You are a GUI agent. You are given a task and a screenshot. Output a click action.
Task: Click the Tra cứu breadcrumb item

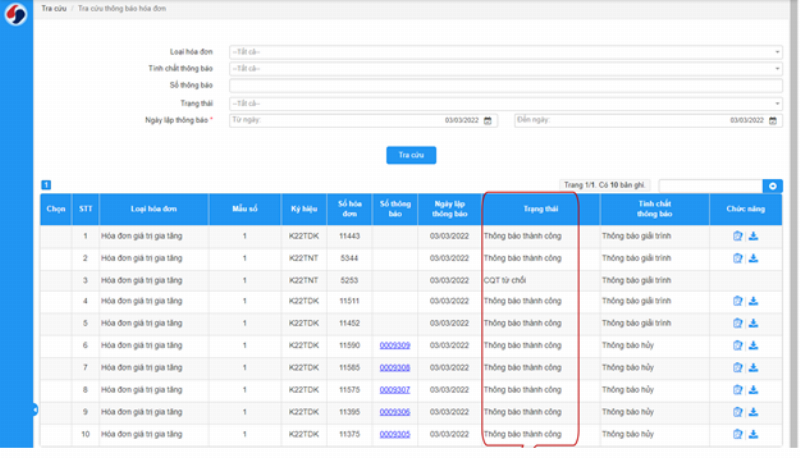click(x=54, y=9)
